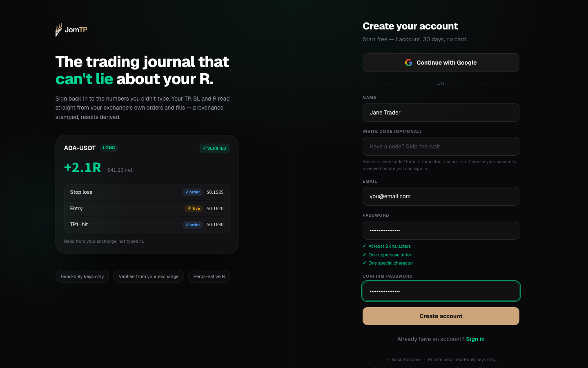Click the order badge in TP1 hit row
This screenshot has width=588, height=368.
(193, 225)
